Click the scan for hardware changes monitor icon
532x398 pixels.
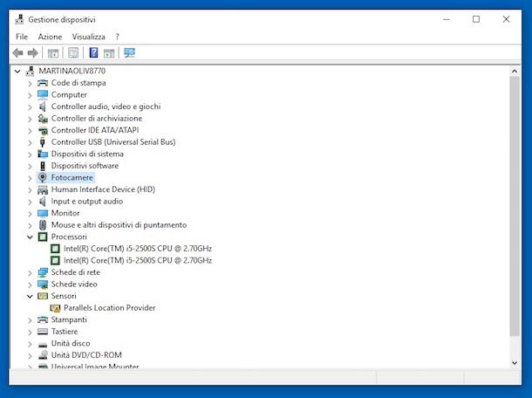click(130, 52)
